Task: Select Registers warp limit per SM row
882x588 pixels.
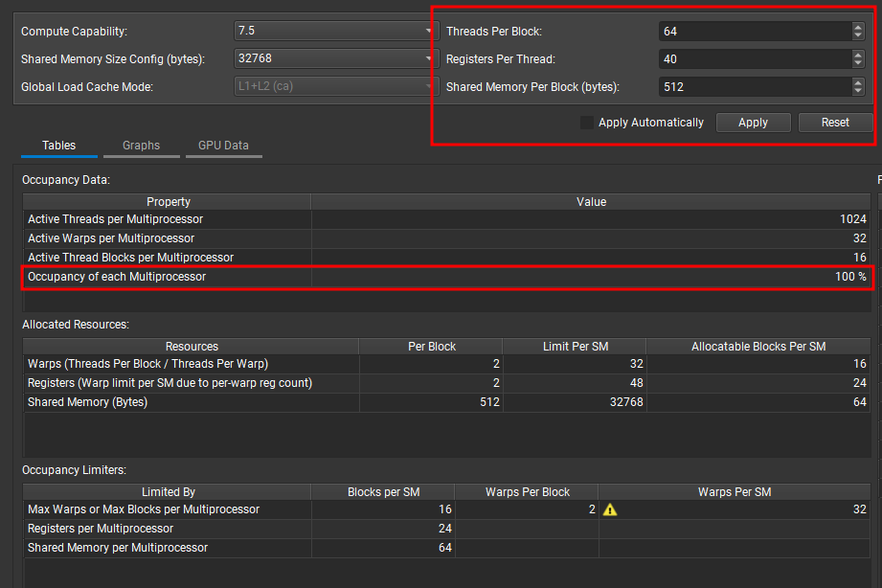Action: coord(447,383)
